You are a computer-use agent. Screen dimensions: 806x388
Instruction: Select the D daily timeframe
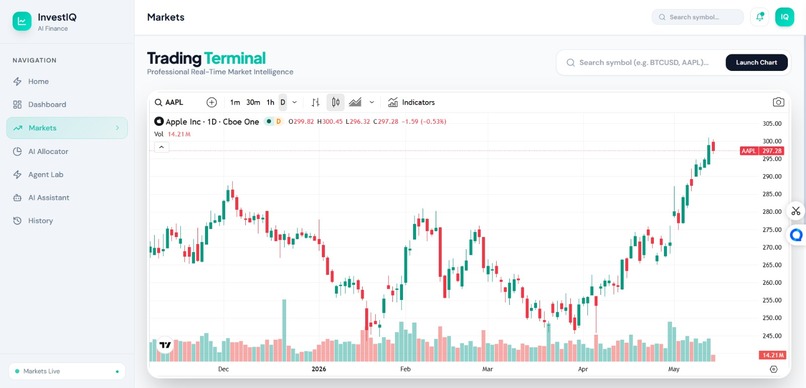[283, 102]
